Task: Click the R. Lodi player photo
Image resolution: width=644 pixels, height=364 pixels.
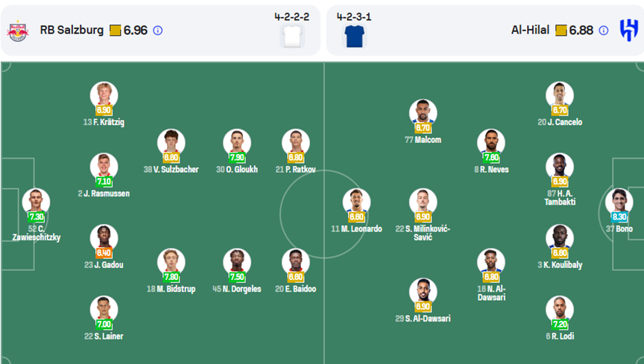Action: coord(559,310)
